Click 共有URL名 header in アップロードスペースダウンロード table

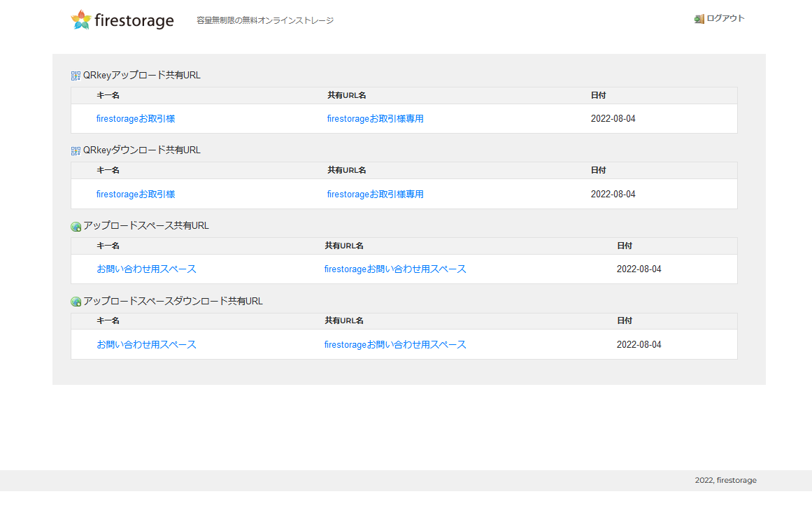click(344, 320)
